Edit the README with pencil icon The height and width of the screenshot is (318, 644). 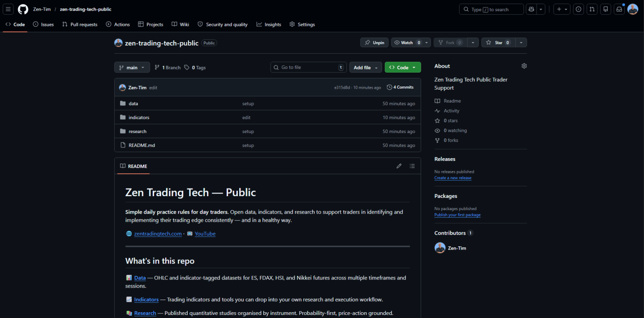point(399,166)
